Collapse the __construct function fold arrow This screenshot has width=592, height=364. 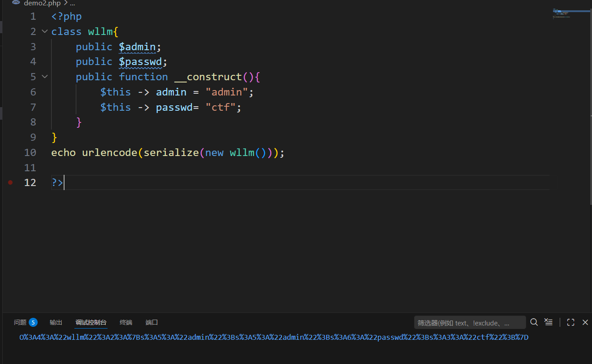44,77
